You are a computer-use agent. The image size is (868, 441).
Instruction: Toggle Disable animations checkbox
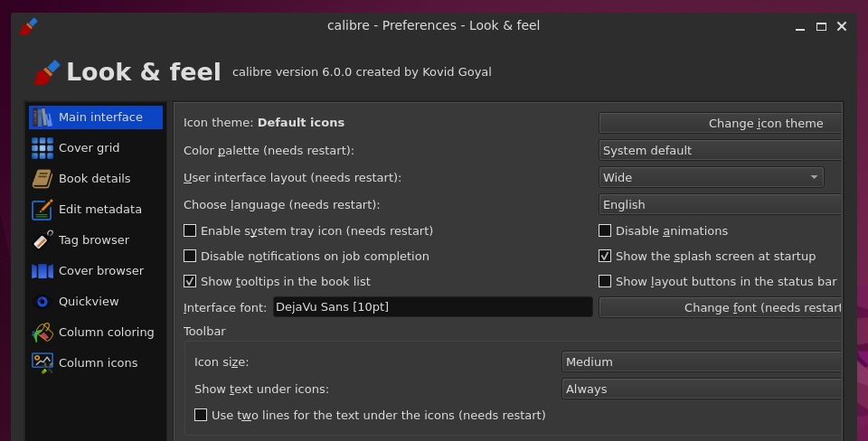pyautogui.click(x=605, y=230)
